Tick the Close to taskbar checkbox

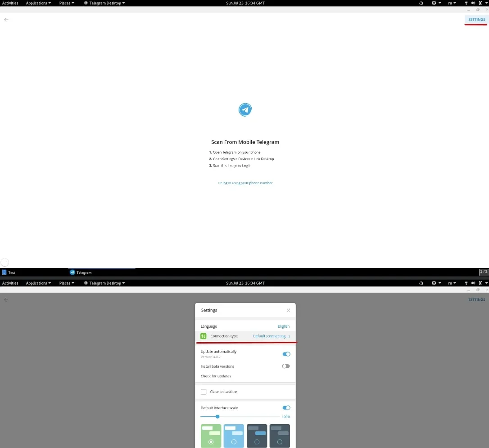204,392
